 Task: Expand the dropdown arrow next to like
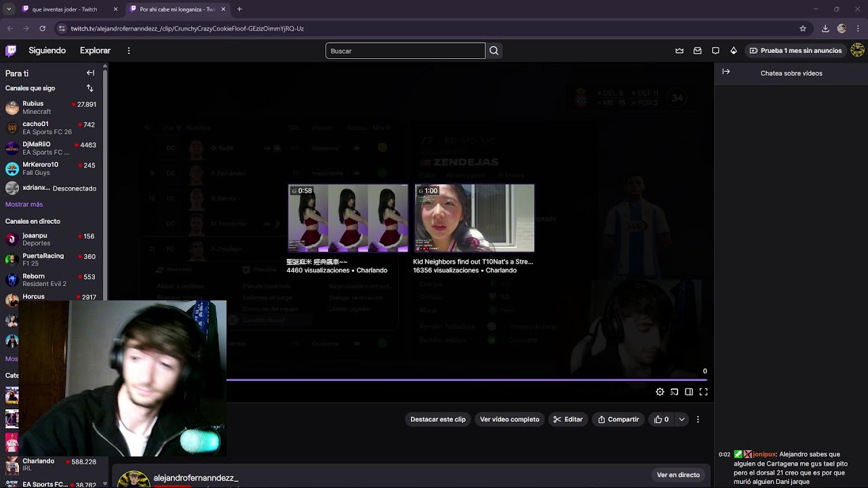[682, 420]
